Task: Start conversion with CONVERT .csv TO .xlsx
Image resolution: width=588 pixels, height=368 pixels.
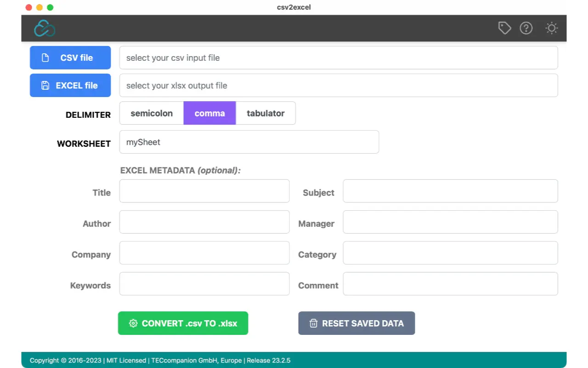Action: tap(183, 323)
